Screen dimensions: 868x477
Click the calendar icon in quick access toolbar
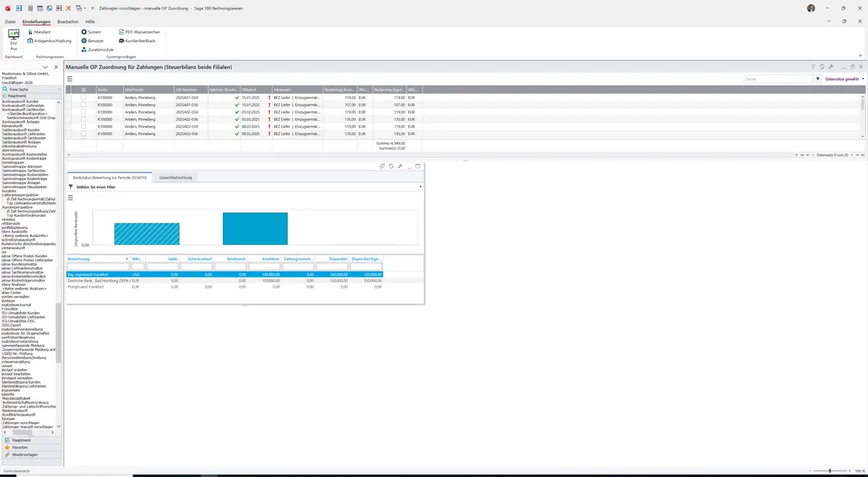pos(39,8)
